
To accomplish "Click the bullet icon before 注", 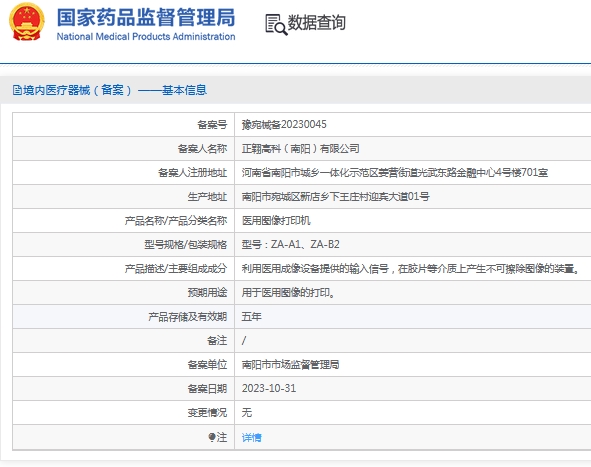I will tap(212, 437).
